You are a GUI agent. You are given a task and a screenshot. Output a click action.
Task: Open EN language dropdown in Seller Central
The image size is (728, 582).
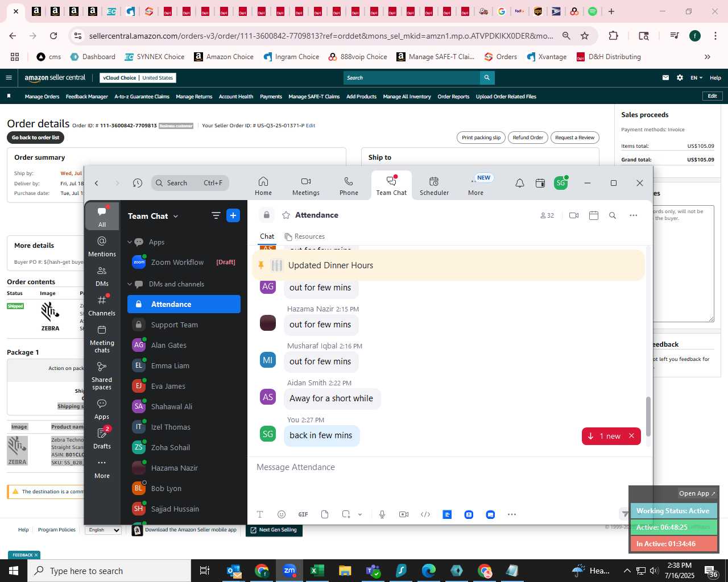coord(696,78)
